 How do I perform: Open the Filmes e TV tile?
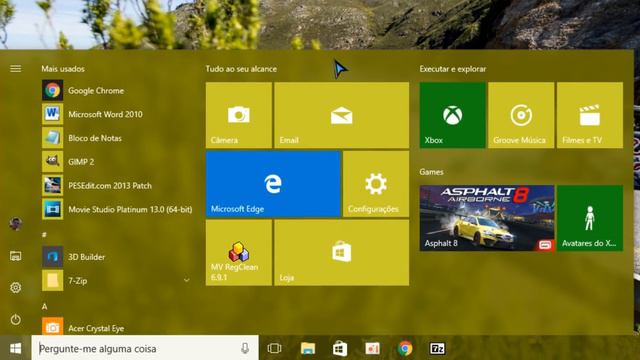click(x=590, y=115)
